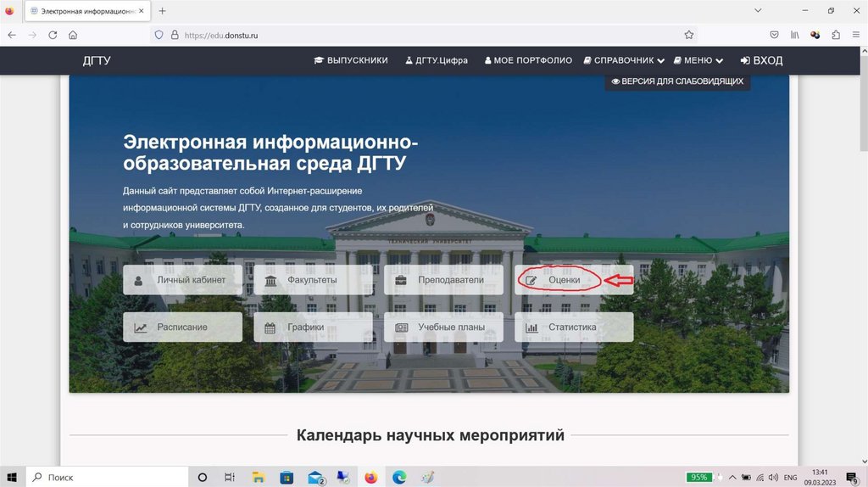Image resolution: width=868 pixels, height=487 pixels.
Task: Open a new browser tab
Action: point(162,11)
